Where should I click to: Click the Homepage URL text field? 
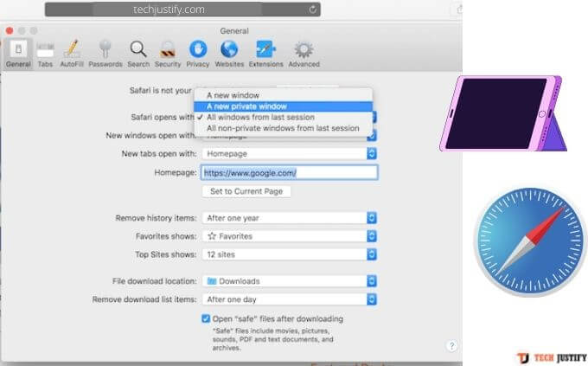[x=289, y=172]
